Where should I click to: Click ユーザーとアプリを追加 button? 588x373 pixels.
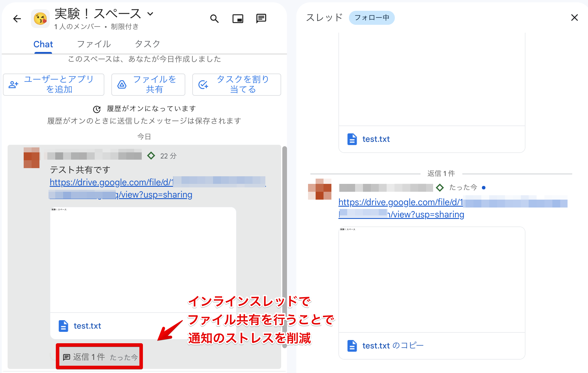53,84
